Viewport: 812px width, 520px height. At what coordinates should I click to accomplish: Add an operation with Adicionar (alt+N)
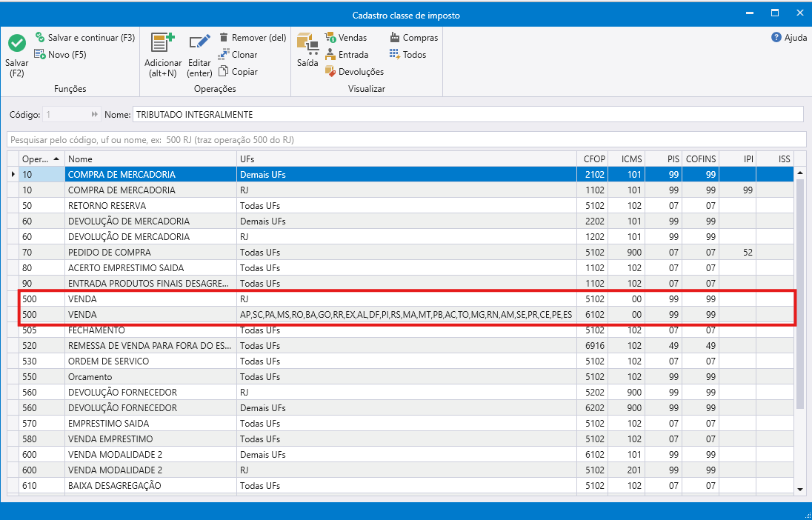pos(163,54)
